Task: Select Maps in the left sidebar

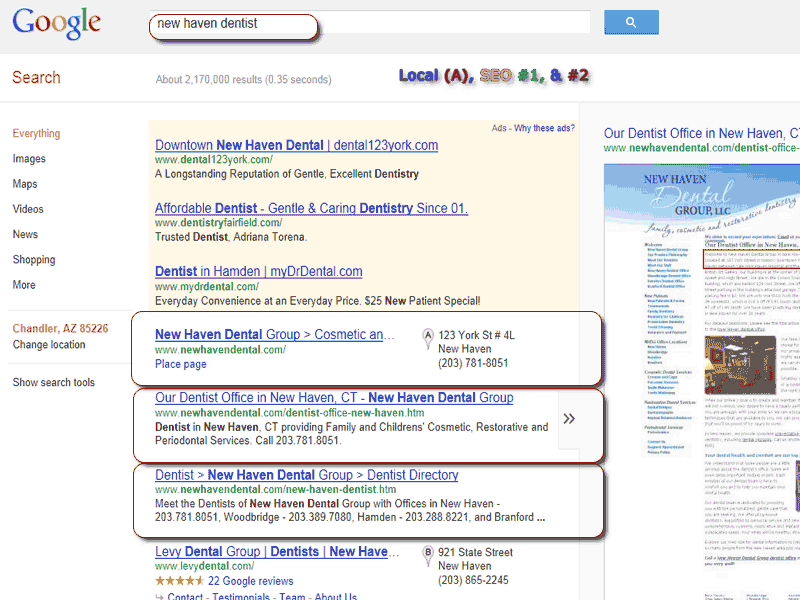Action: tap(25, 184)
